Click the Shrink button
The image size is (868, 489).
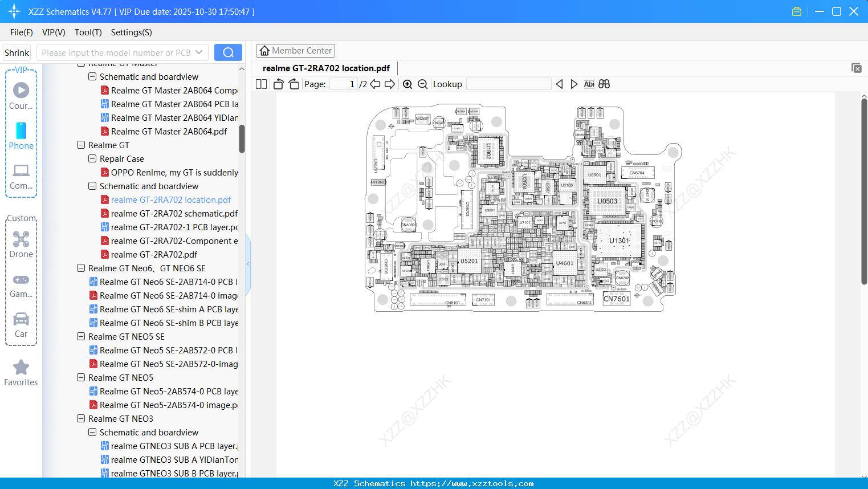coord(17,52)
